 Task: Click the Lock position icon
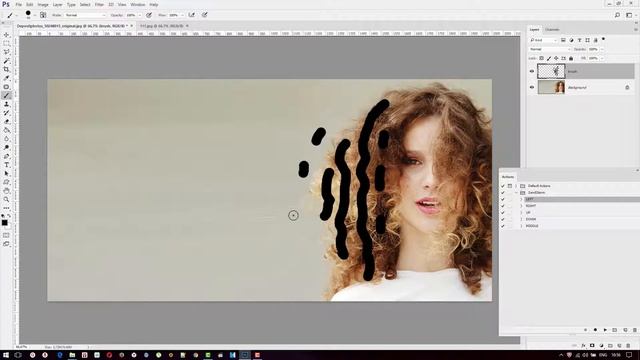556,58
